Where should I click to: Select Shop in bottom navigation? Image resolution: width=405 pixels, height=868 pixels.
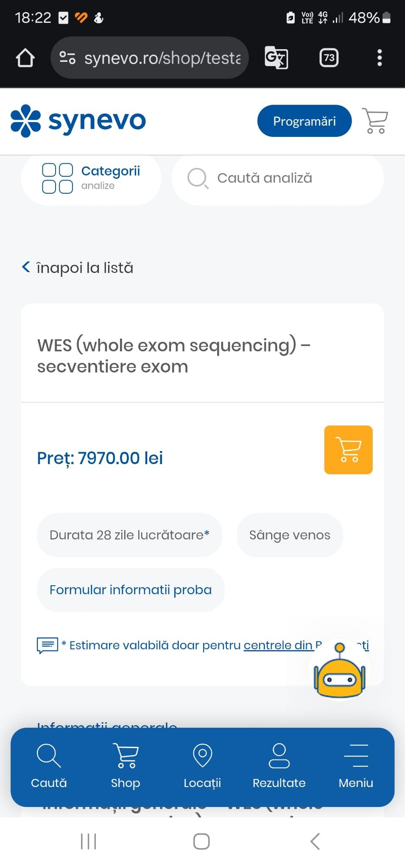click(126, 766)
